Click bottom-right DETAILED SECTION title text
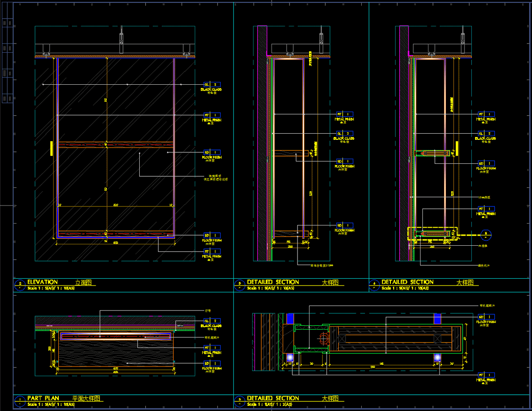This screenshot has height=411, width=532. tap(273, 398)
